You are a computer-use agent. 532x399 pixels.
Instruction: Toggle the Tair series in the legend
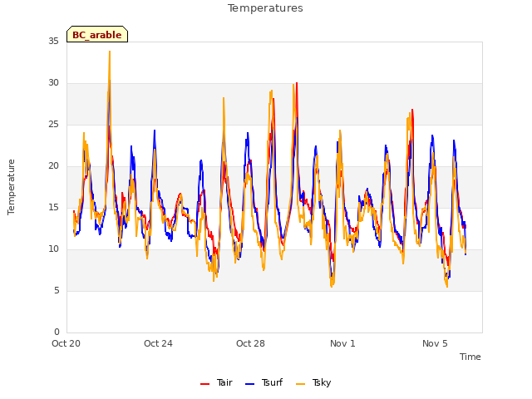tap(216, 382)
